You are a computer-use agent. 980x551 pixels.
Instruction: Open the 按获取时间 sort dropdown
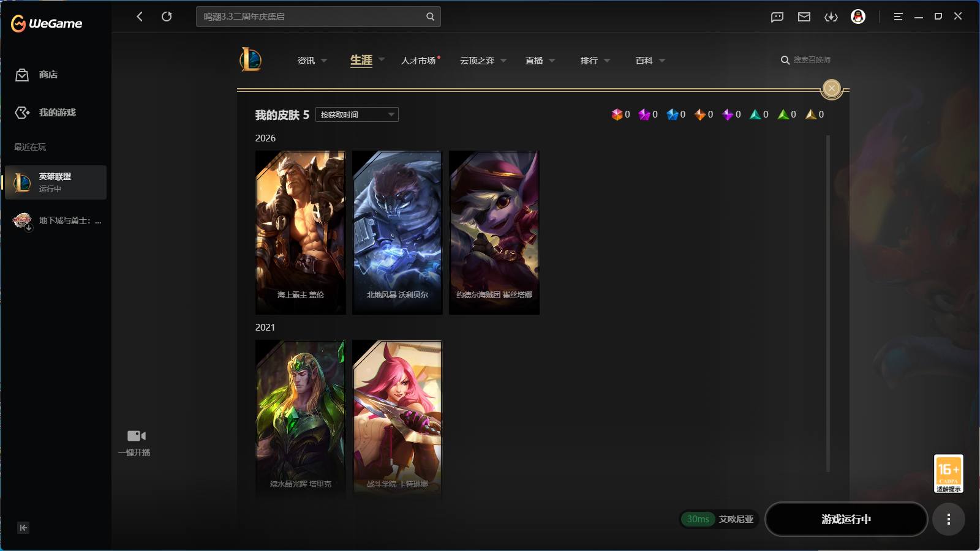pyautogui.click(x=357, y=114)
